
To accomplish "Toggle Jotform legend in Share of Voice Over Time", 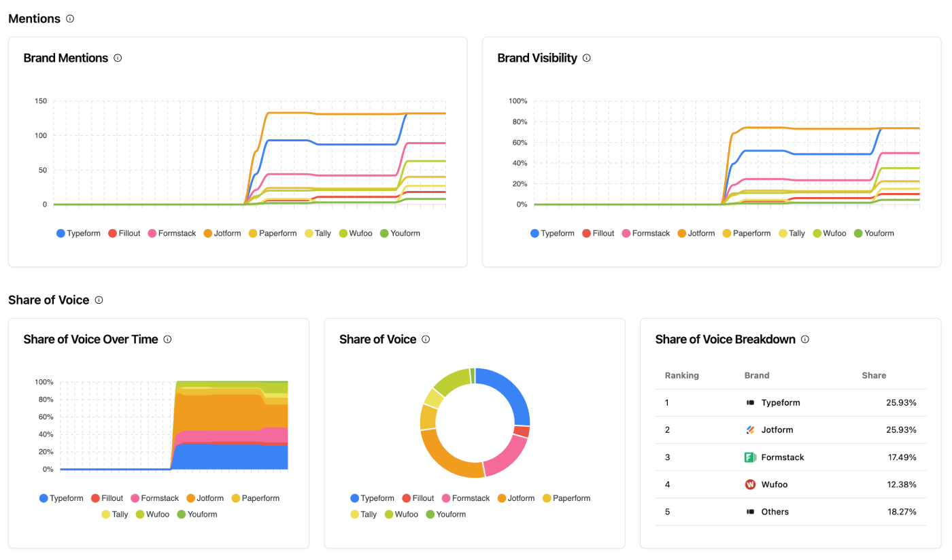I will pos(205,499).
